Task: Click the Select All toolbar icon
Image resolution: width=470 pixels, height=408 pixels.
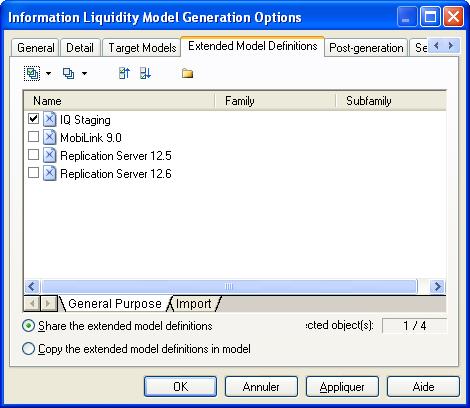Action: [32, 73]
